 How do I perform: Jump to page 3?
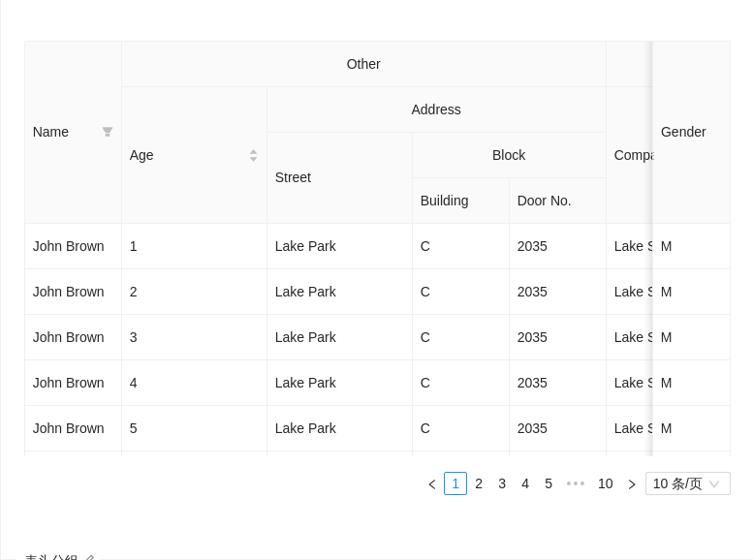[x=502, y=483]
